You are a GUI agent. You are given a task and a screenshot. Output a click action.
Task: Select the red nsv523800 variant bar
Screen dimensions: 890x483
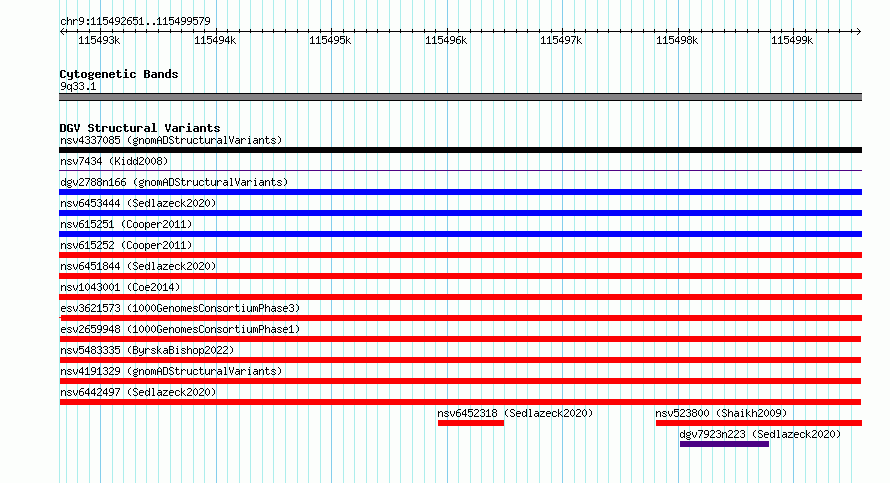pyautogui.click(x=759, y=423)
